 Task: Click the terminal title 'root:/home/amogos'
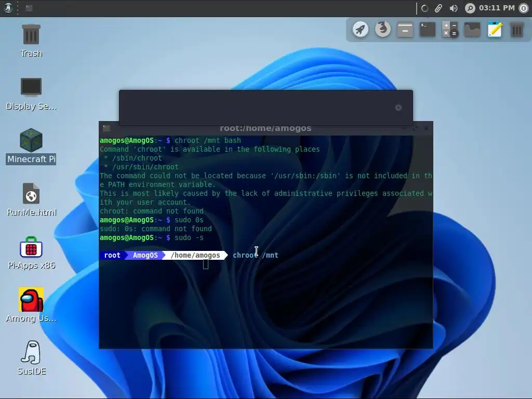click(265, 128)
